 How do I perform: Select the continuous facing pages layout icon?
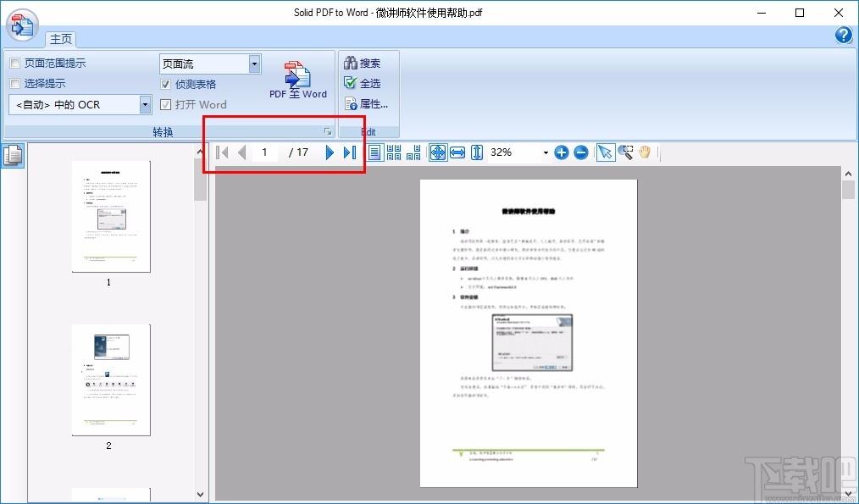coord(413,152)
